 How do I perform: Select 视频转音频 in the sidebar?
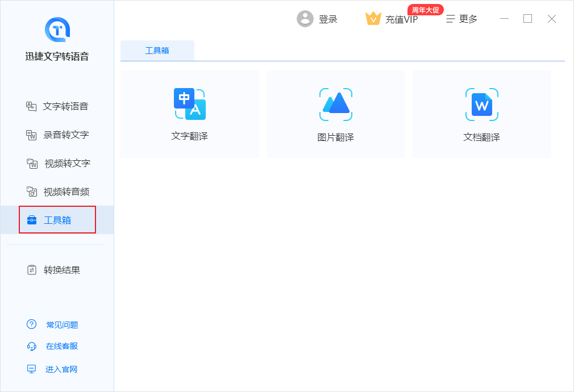point(60,191)
